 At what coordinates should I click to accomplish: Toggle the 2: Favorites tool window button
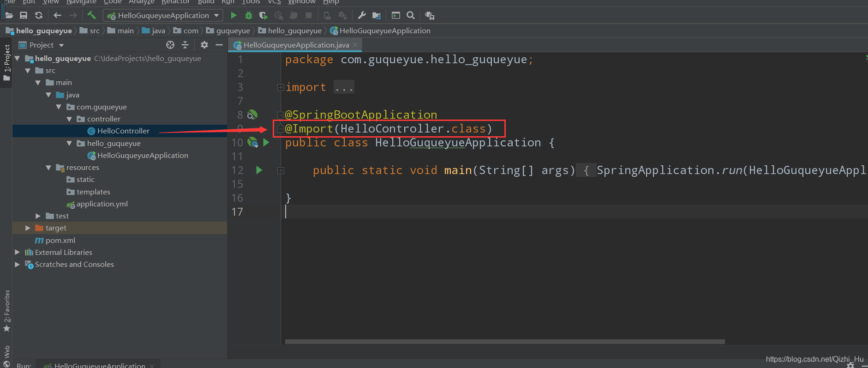tap(6, 310)
